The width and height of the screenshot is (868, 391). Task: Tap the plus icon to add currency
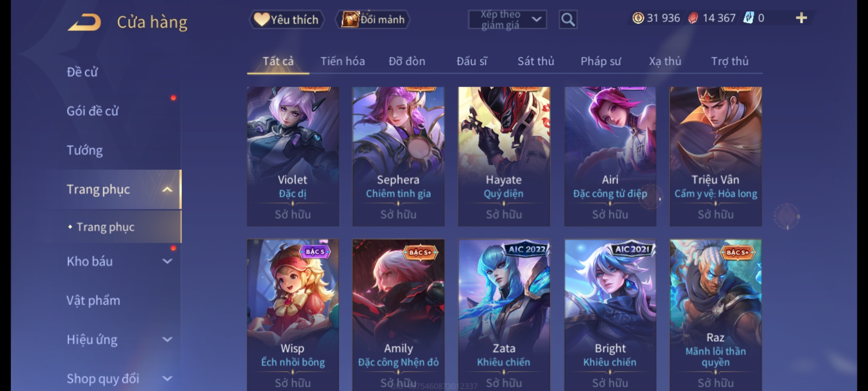801,18
